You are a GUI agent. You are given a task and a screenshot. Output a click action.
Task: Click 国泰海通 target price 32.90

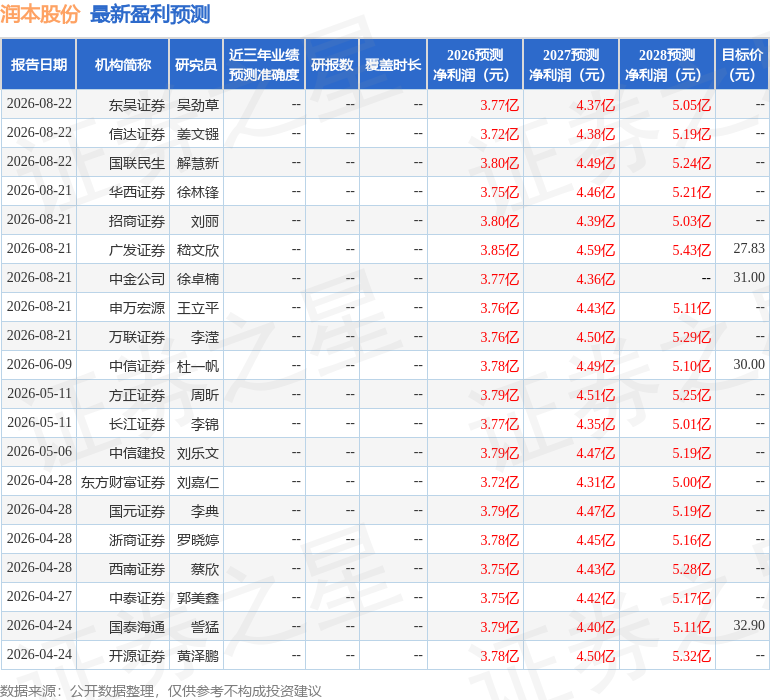749,625
